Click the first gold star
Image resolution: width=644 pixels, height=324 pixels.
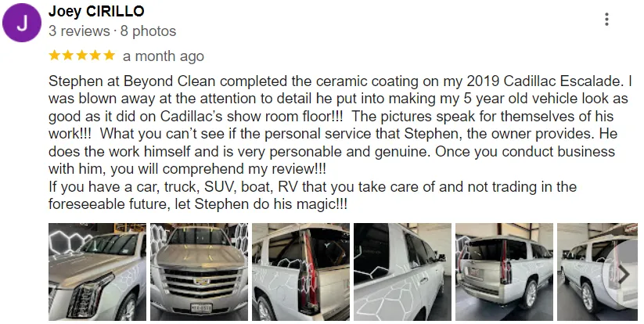tap(55, 56)
